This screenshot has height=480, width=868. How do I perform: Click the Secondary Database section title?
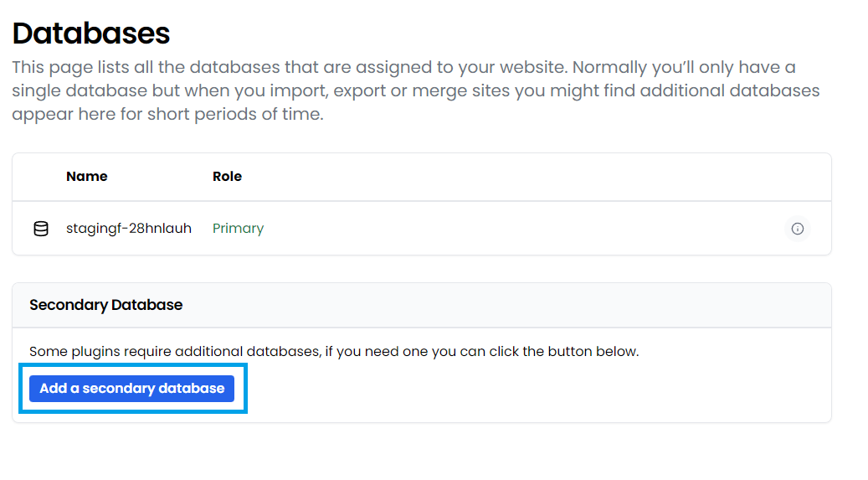coord(105,305)
